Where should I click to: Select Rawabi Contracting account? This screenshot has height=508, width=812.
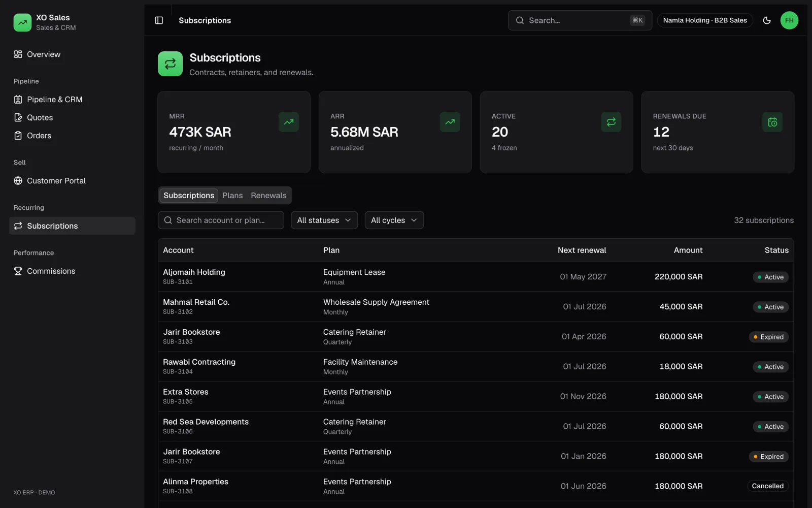point(199,362)
